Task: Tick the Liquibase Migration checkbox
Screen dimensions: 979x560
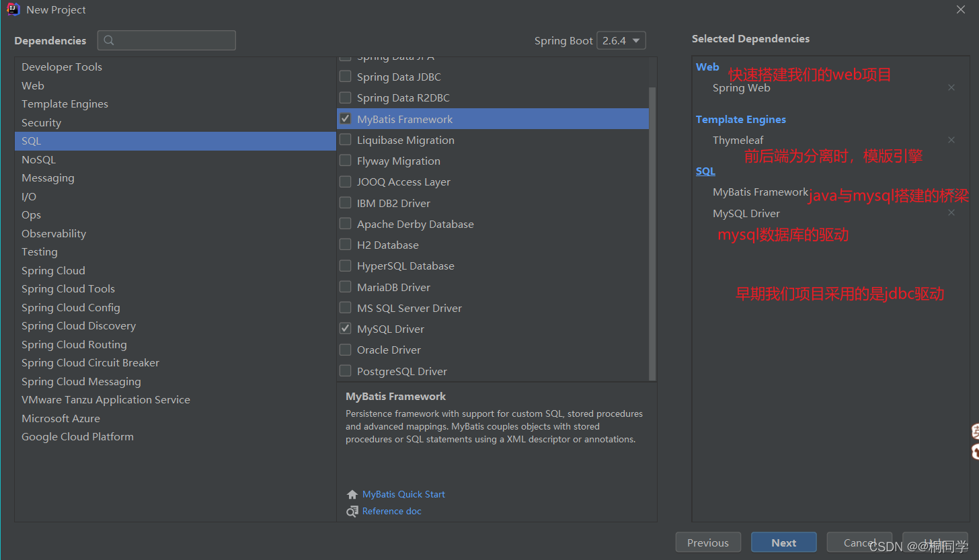Action: pos(345,140)
